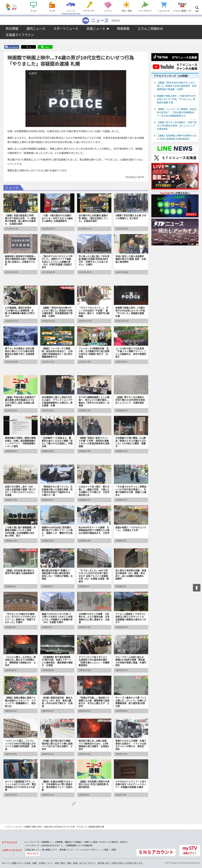Open the 家庭の味競う「つけものコンクール」 news card
This screenshot has height=868, width=202.
click(x=131, y=524)
